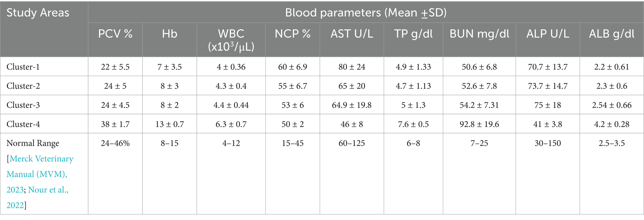Image resolution: width=644 pixels, height=220 pixels.
Task: Select the Hb column header
Action: tap(169, 34)
